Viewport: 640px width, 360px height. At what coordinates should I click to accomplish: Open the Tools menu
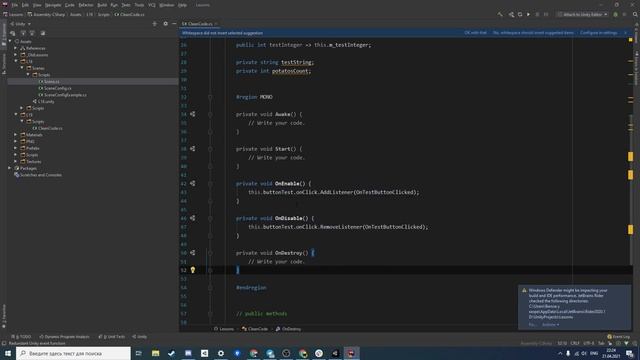[140, 5]
